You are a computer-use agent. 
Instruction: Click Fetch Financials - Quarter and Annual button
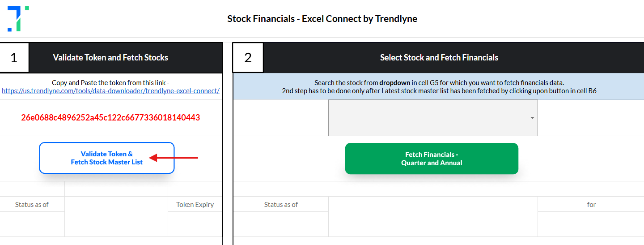(432, 159)
